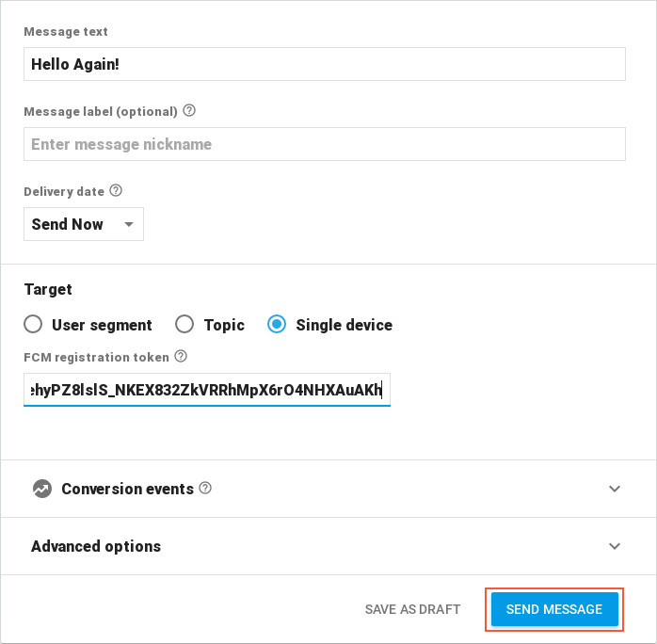
Task: Open the Send Now delivery dropdown
Action: click(83, 224)
